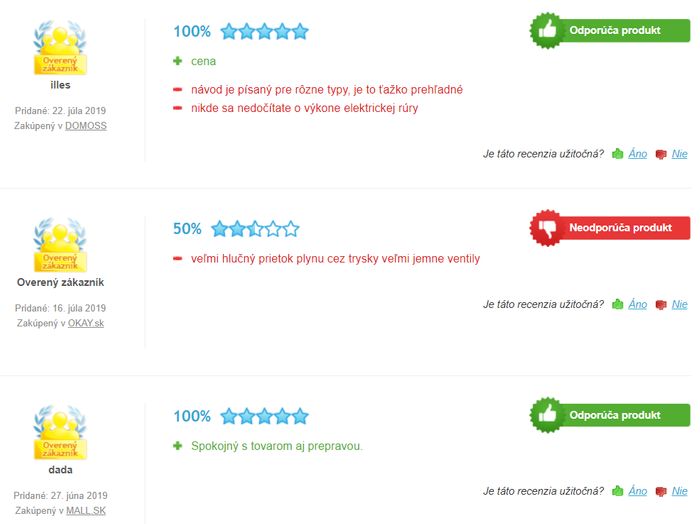Click green thumbs-up icon in dada review
700x524 pixels.
617,491
